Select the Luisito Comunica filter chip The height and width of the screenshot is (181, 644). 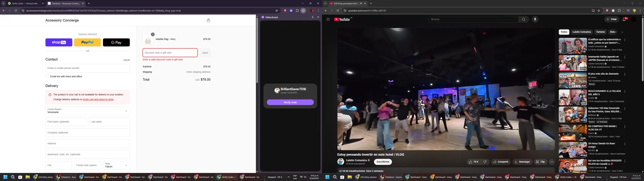pos(582,32)
